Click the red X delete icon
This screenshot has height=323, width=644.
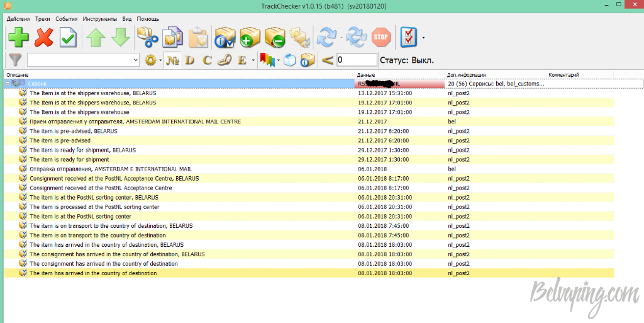tap(43, 37)
